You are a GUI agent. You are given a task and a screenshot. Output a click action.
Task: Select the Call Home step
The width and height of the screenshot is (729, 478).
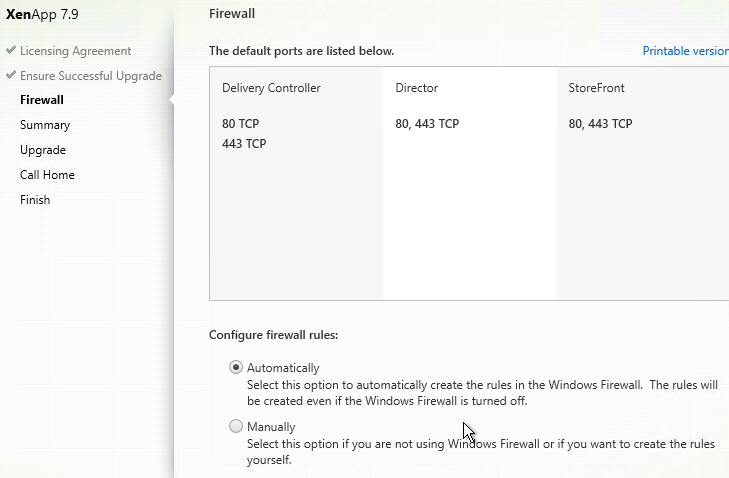coord(47,175)
